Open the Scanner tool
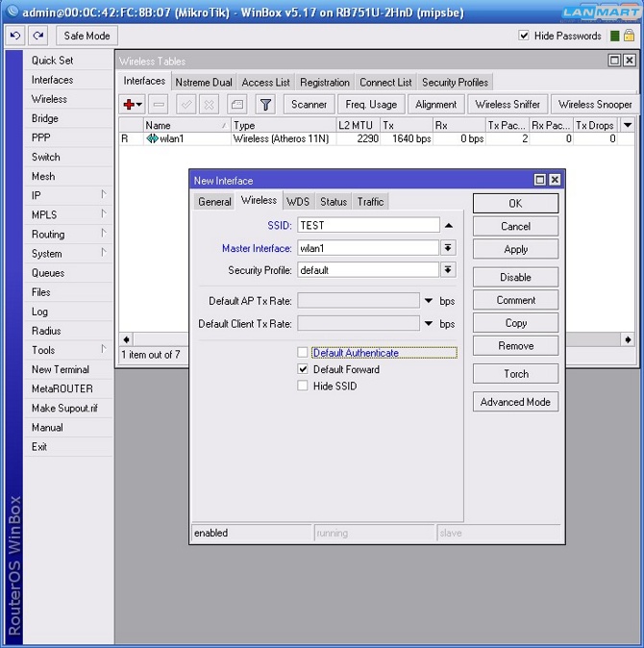 309,105
